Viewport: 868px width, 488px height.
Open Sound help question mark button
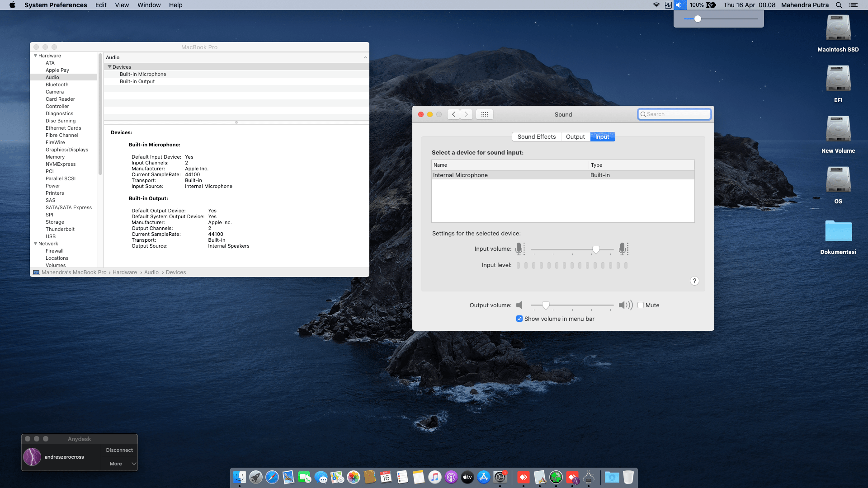694,281
